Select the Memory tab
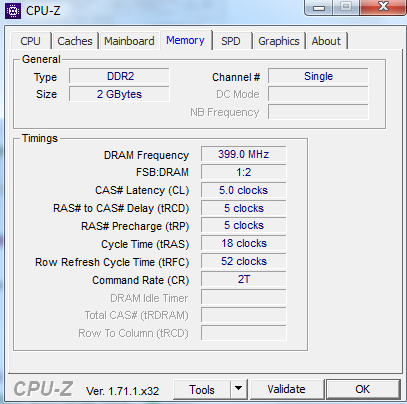Screen dimensions: 407x404 point(185,40)
